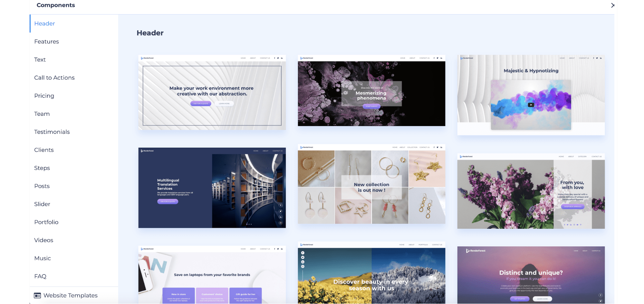Screen dimensions: 644x304
Task: Select Features in the components sidebar
Action: pyautogui.click(x=46, y=41)
